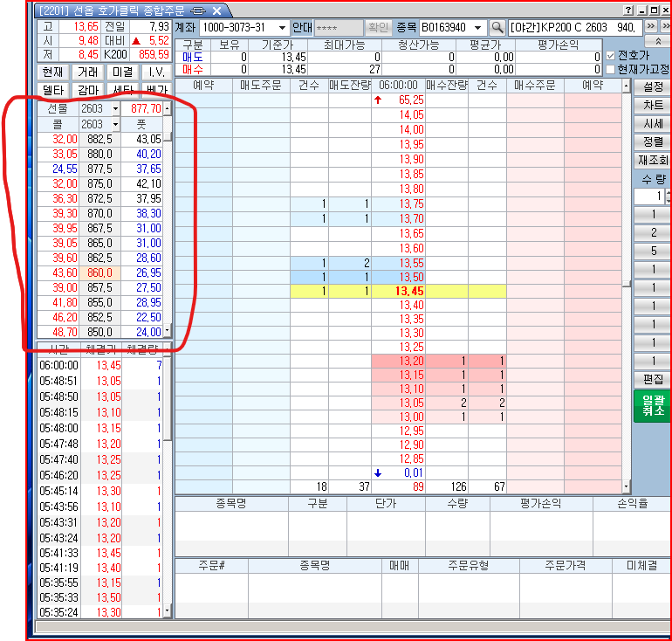Switch to the 감마 view
Image resolution: width=672 pixels, height=641 pixels.
86,90
